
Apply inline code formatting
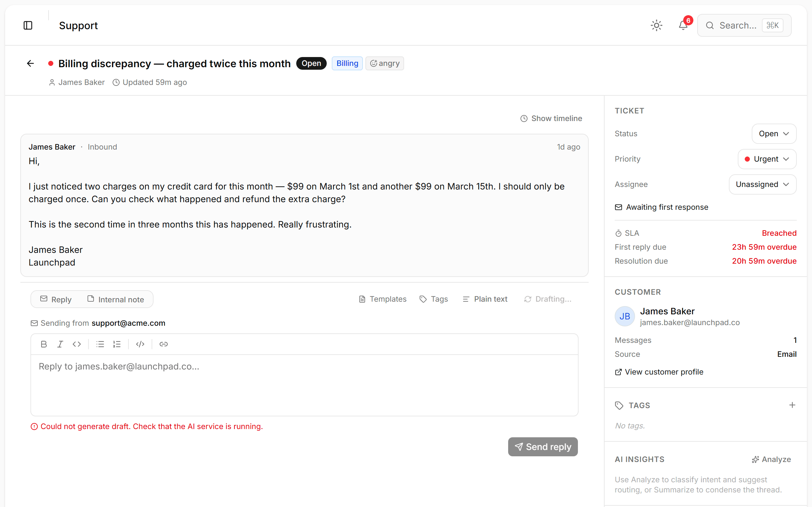[x=76, y=344]
